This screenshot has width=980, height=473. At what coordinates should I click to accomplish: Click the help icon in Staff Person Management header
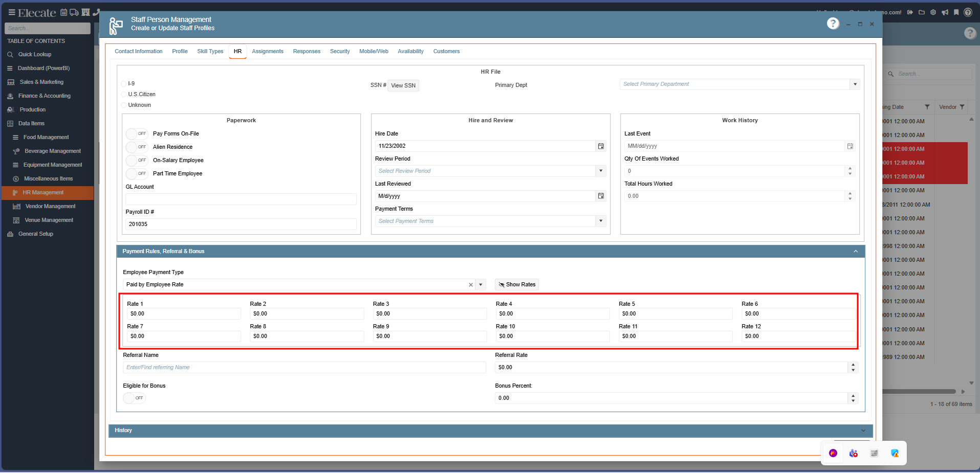tap(833, 24)
